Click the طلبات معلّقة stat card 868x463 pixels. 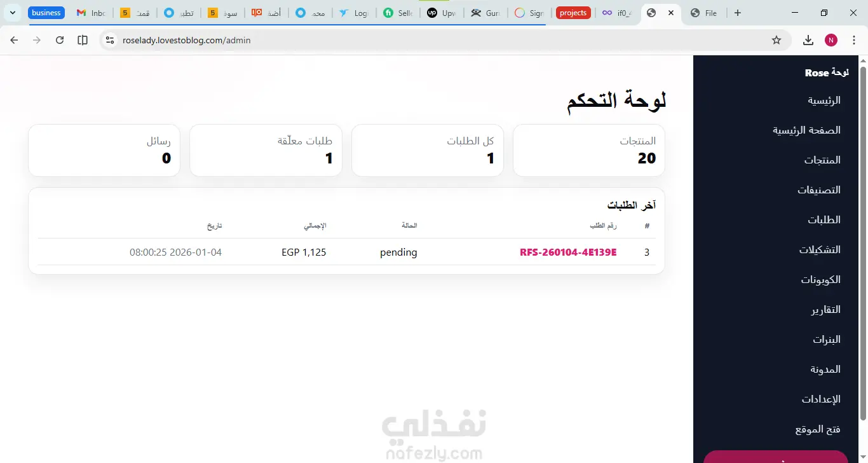pos(266,150)
